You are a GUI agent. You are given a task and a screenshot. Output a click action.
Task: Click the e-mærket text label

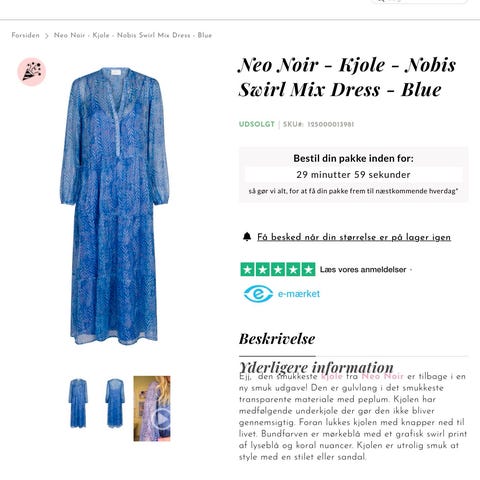[x=299, y=294]
